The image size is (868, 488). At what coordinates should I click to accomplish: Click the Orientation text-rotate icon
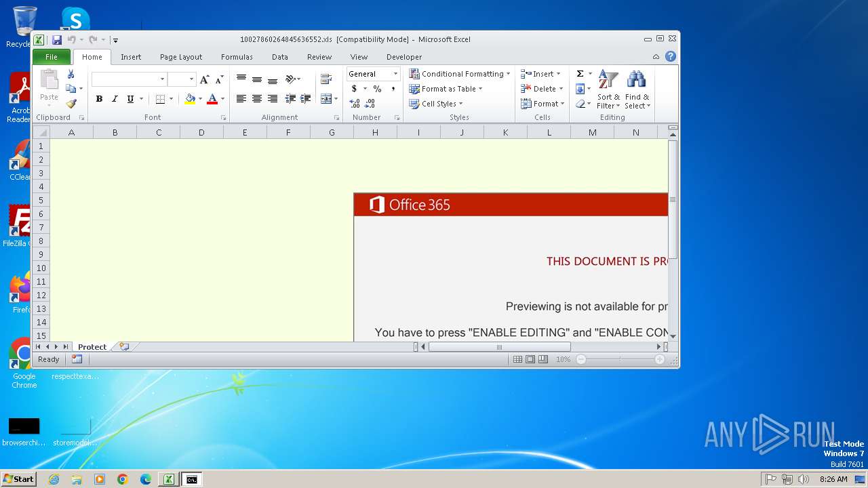(292, 79)
